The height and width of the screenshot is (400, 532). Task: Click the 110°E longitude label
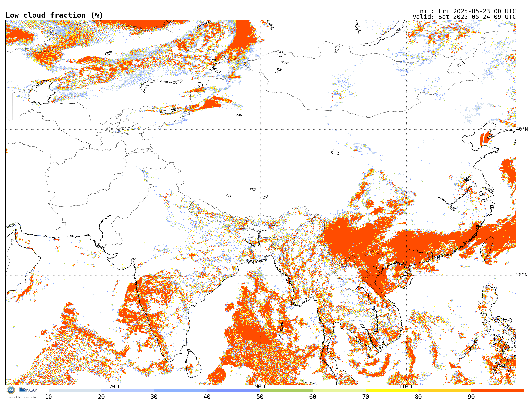[406, 387]
